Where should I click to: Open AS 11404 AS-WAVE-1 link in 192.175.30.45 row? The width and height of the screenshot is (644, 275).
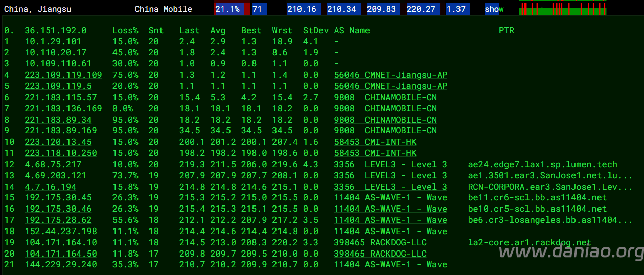(x=391, y=198)
